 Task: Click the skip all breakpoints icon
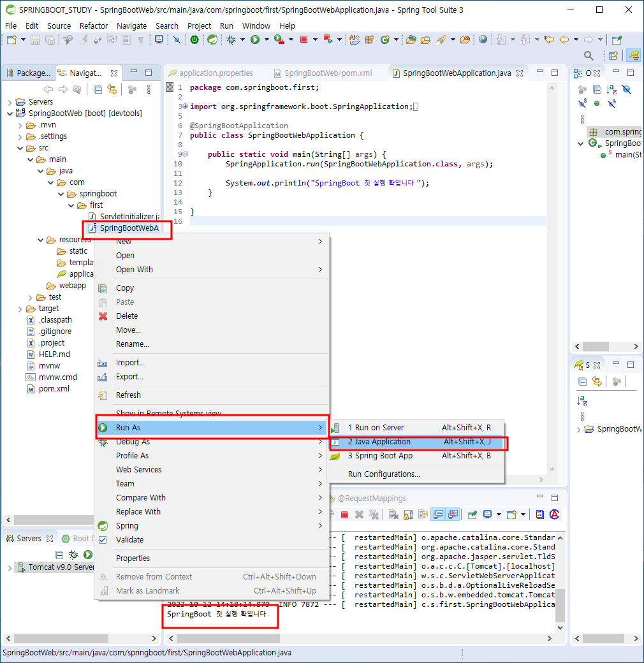pyautogui.click(x=177, y=40)
